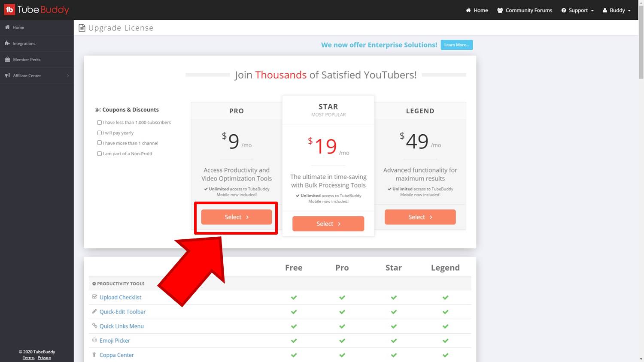
Task: Click the Learn More enterprise button
Action: [456, 45]
